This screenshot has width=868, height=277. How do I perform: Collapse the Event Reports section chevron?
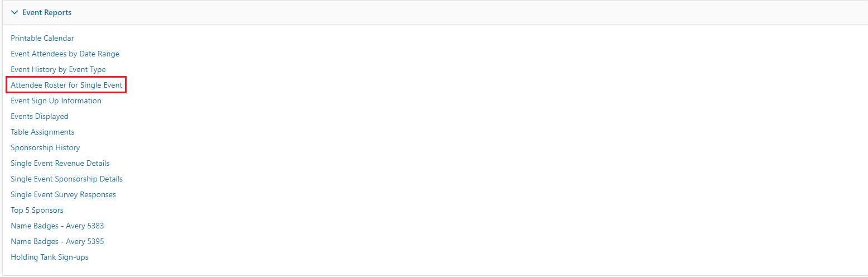tap(15, 12)
